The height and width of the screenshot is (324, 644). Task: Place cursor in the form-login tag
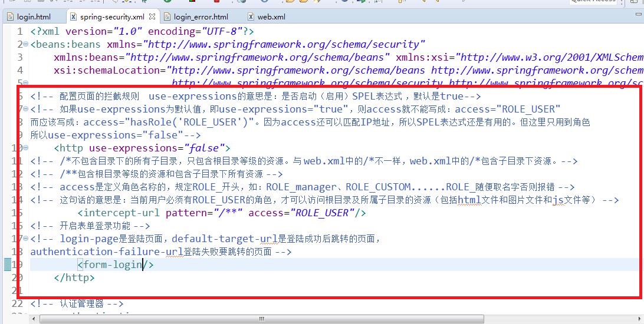(x=116, y=265)
